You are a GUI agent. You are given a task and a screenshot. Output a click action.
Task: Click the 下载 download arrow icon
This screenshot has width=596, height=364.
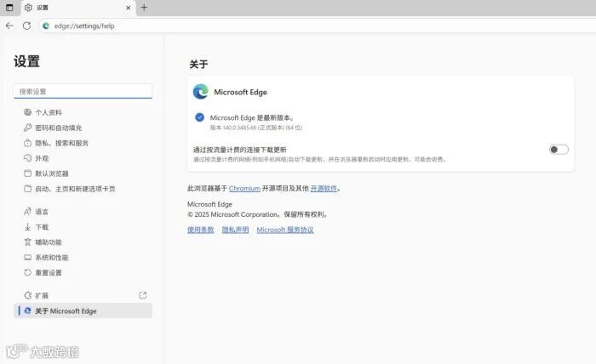(27, 227)
